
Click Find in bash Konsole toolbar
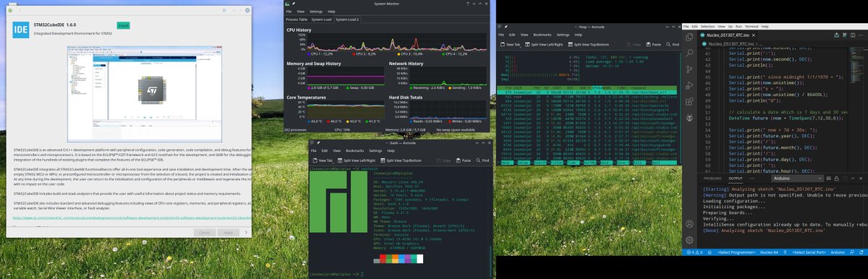coord(482,160)
